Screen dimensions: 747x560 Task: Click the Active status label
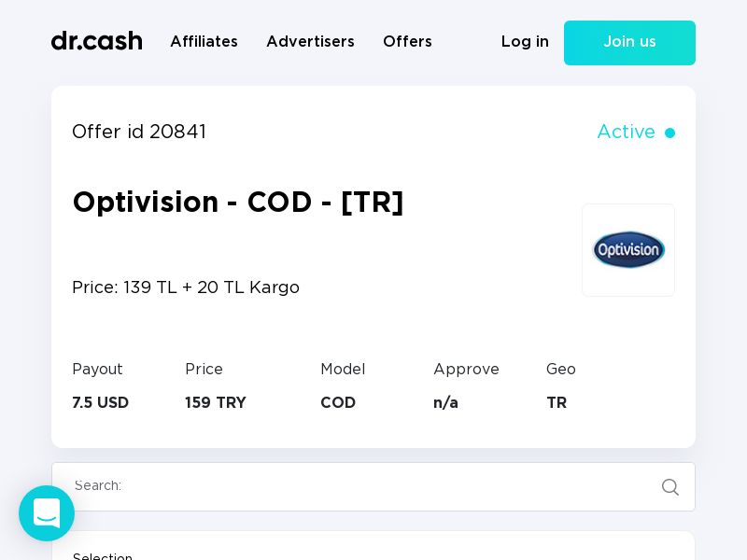click(626, 133)
